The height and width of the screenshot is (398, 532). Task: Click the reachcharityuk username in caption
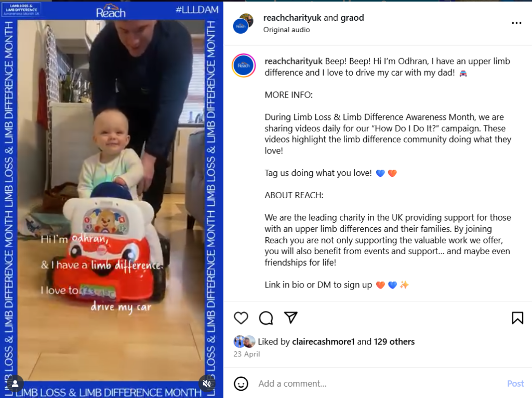click(x=294, y=61)
